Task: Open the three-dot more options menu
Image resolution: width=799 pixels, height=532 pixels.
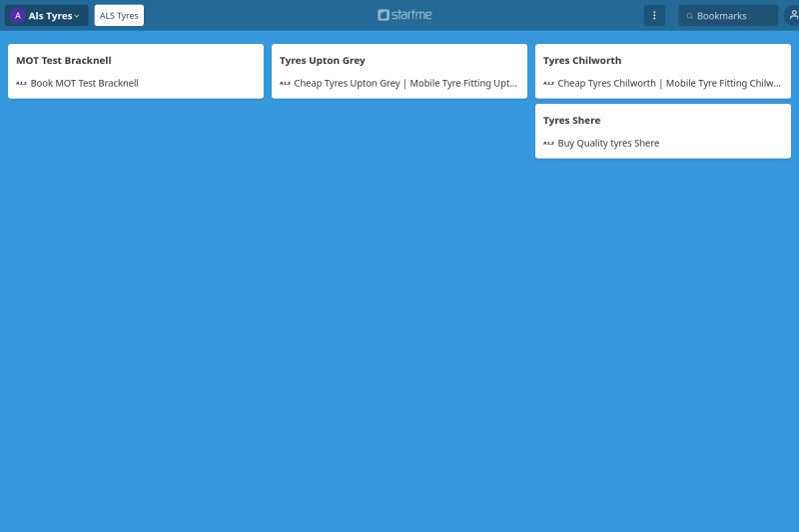Action: tap(654, 15)
